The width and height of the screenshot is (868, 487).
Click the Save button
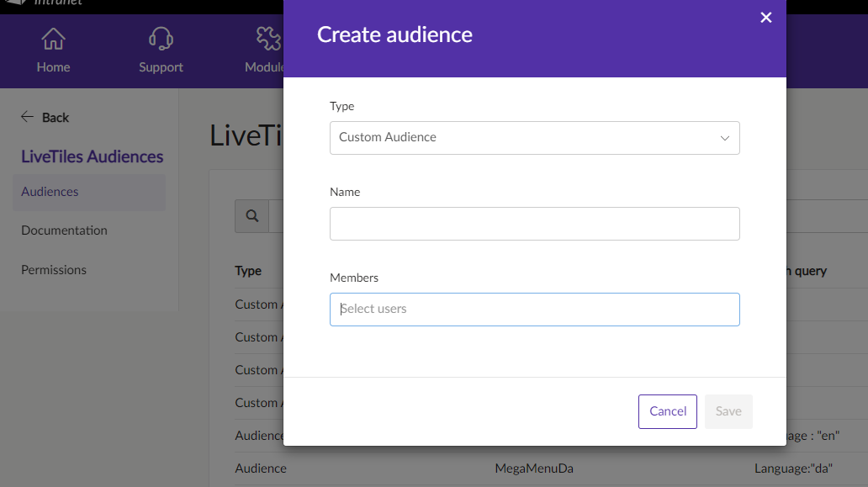(728, 411)
